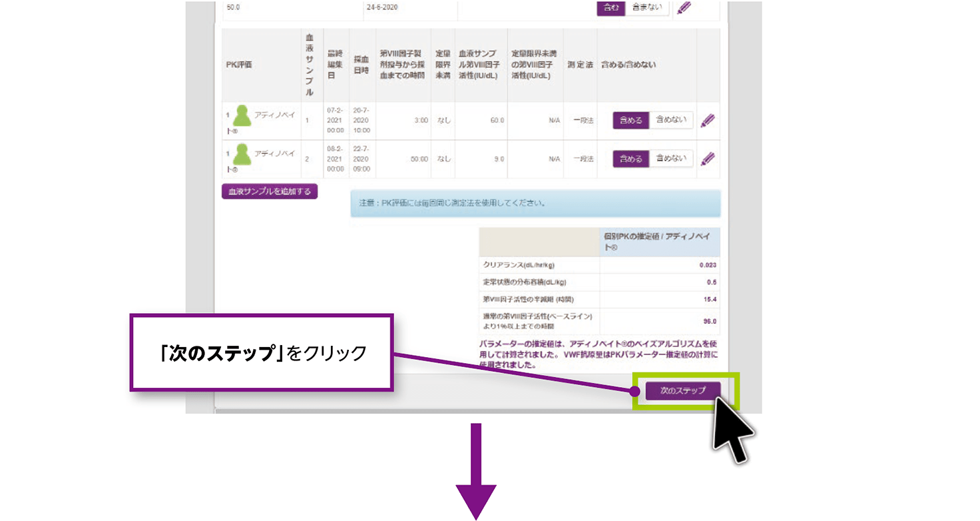Click the 20-7-2020 10:00 sampling date cell
This screenshot has height=521, width=980.
pos(362,121)
